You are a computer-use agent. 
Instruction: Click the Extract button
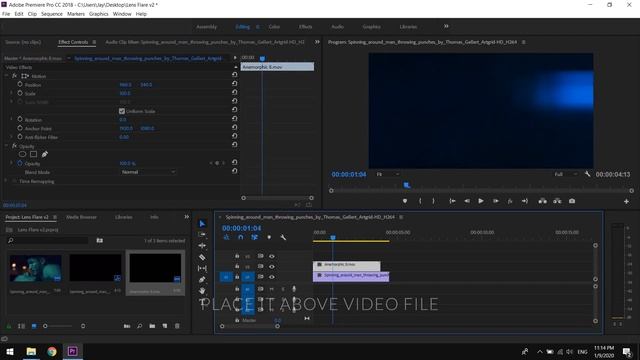pyautogui.click(x=557, y=201)
